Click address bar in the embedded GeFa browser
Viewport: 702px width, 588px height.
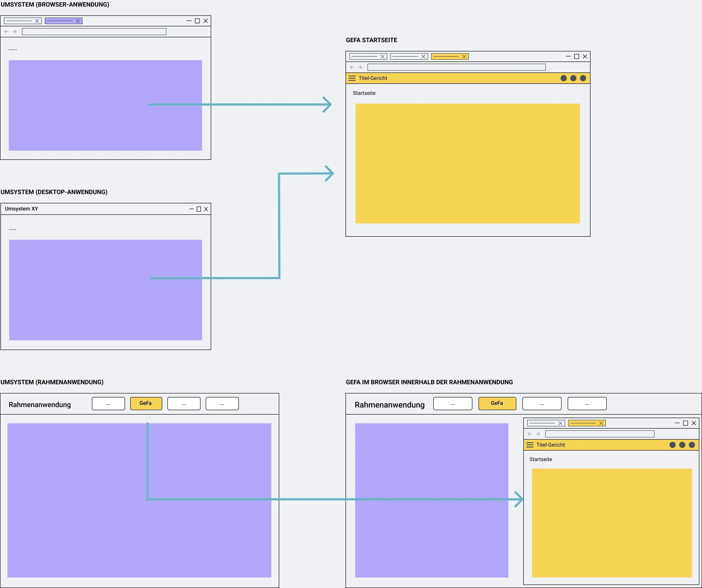pyautogui.click(x=600, y=434)
